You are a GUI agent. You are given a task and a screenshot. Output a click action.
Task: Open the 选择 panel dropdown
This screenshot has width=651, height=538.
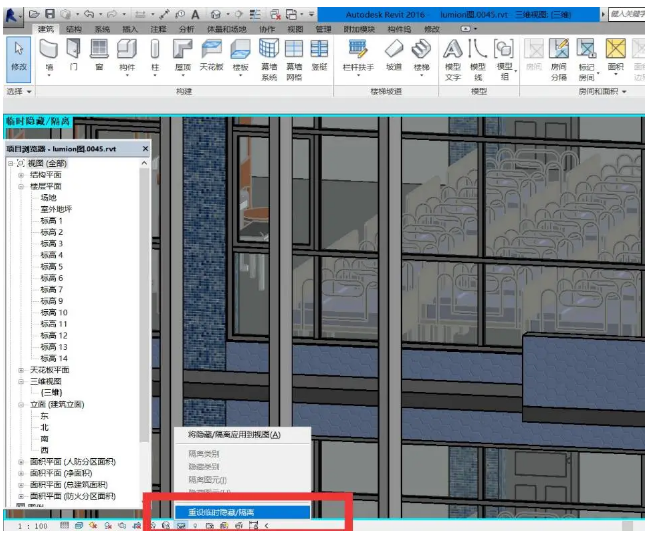pos(18,91)
